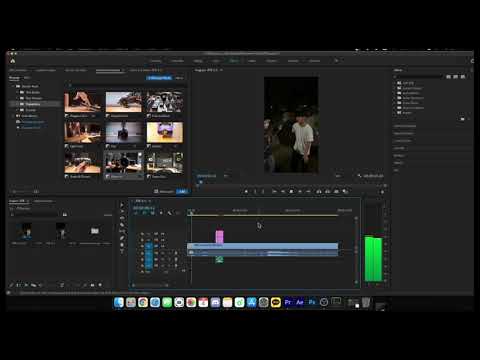Image resolution: width=480 pixels, height=360 pixels.
Task: Add marker from Timeline header icon
Action: click(x=161, y=213)
